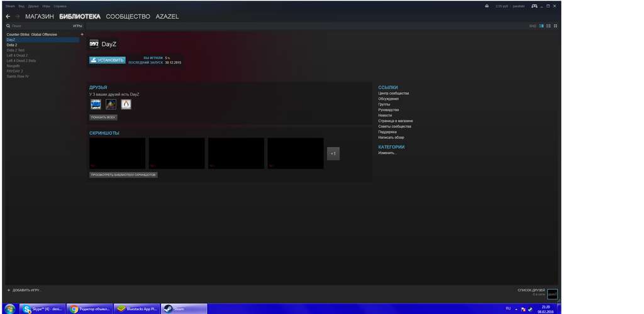Click the forward navigation arrow

pyautogui.click(x=18, y=16)
